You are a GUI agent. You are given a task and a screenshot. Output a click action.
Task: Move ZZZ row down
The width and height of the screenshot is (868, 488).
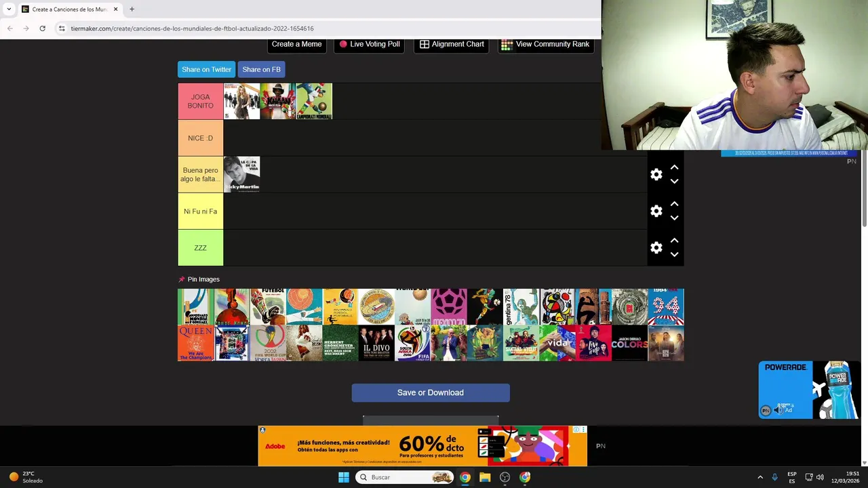coord(674,254)
